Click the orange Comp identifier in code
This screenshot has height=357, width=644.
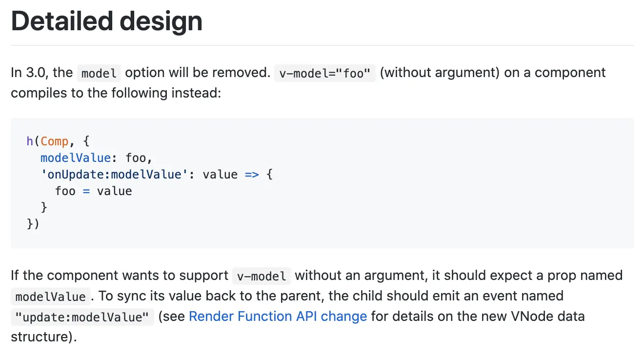coord(54,141)
